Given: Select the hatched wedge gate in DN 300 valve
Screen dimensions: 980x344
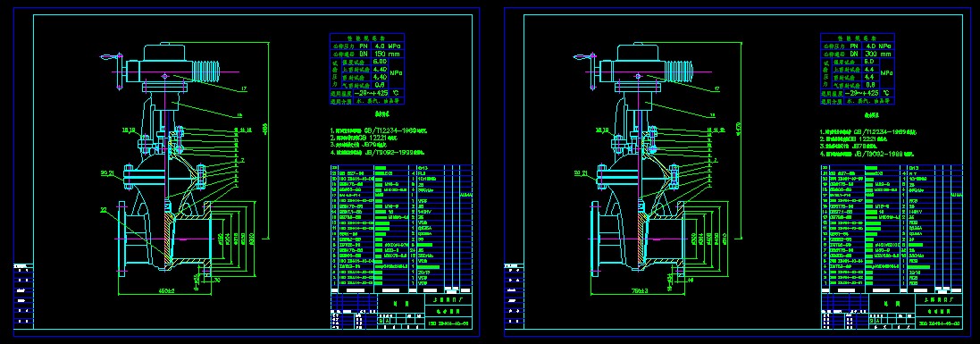Looking at the screenshot, I should [x=640, y=238].
